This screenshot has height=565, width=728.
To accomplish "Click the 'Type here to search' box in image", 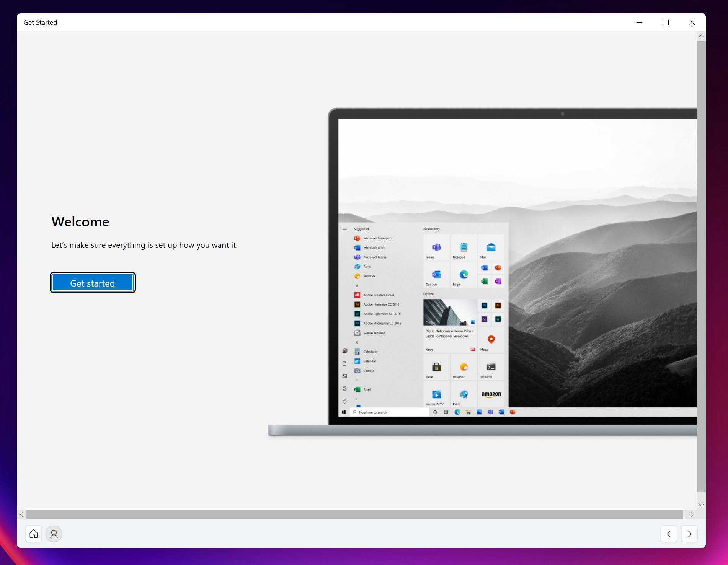I will click(x=388, y=412).
